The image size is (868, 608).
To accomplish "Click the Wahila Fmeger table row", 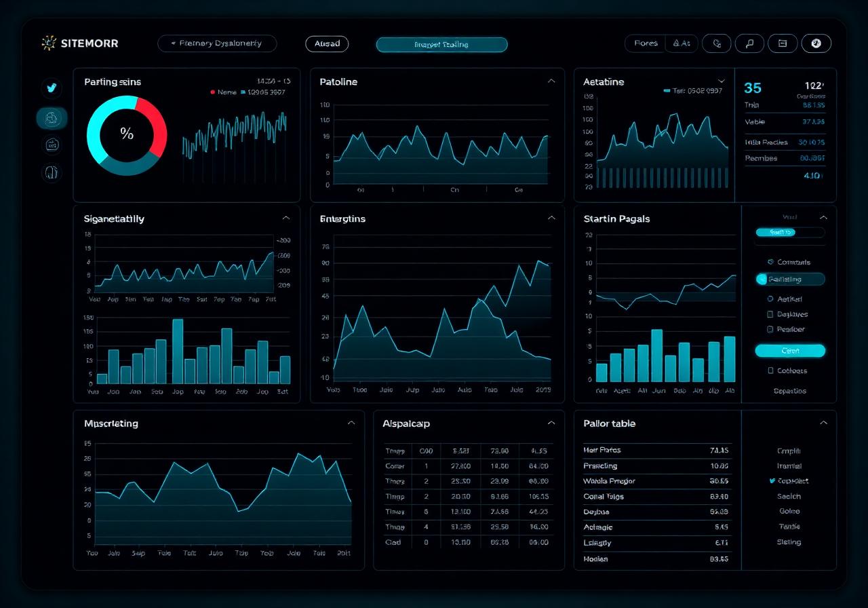I will coord(656,481).
